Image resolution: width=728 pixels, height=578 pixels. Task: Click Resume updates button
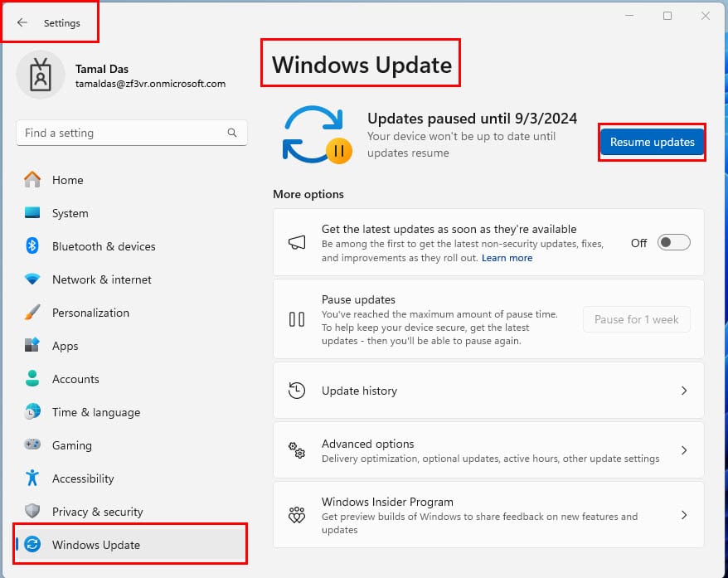[652, 142]
